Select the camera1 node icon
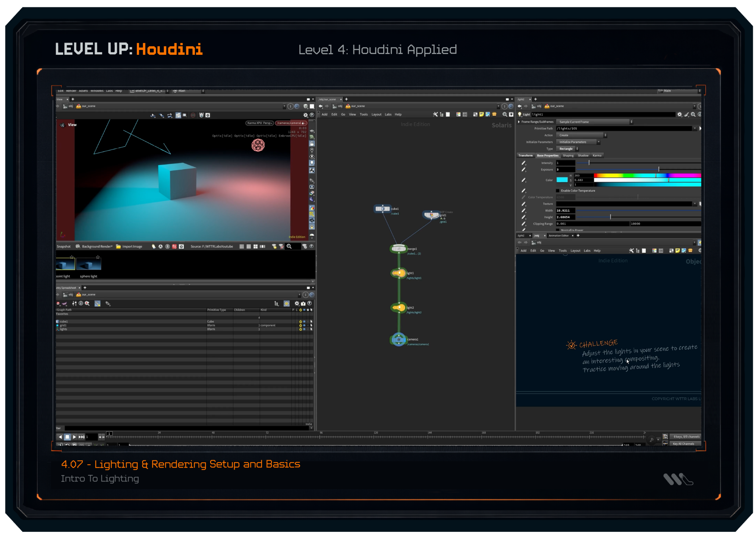Screen dimensions: 756x537 (399, 340)
